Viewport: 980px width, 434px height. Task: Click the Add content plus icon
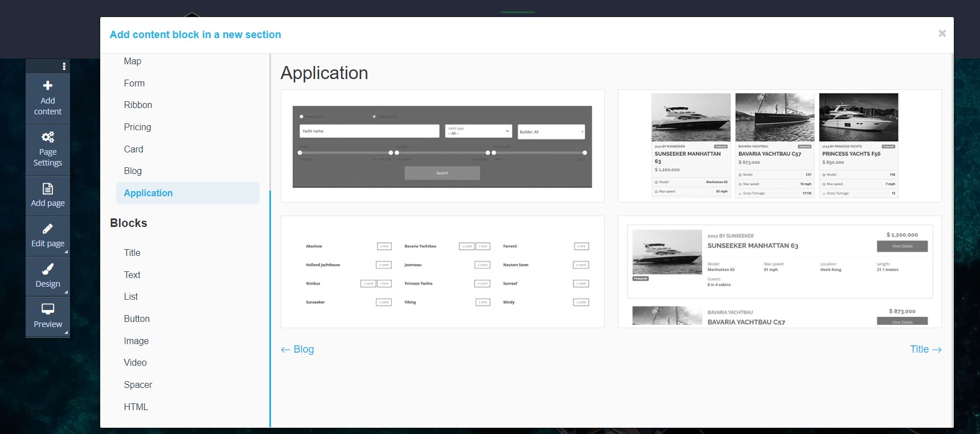(x=48, y=85)
